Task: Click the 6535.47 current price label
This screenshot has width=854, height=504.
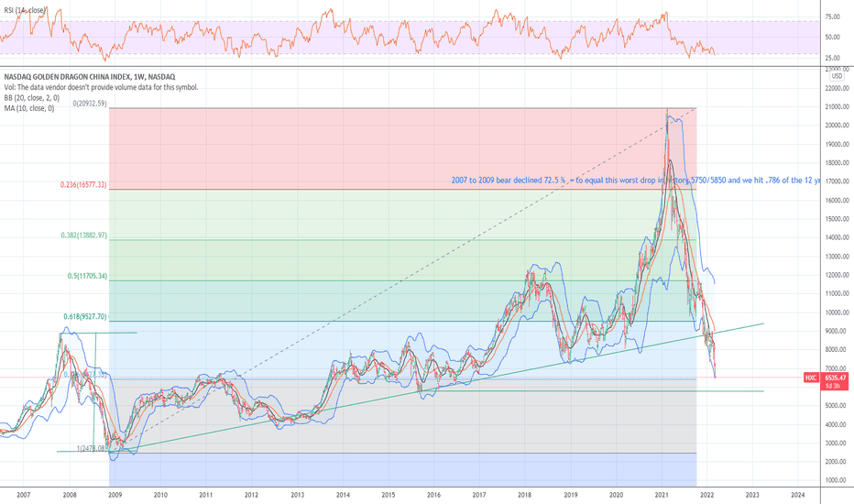Action: 836,378
